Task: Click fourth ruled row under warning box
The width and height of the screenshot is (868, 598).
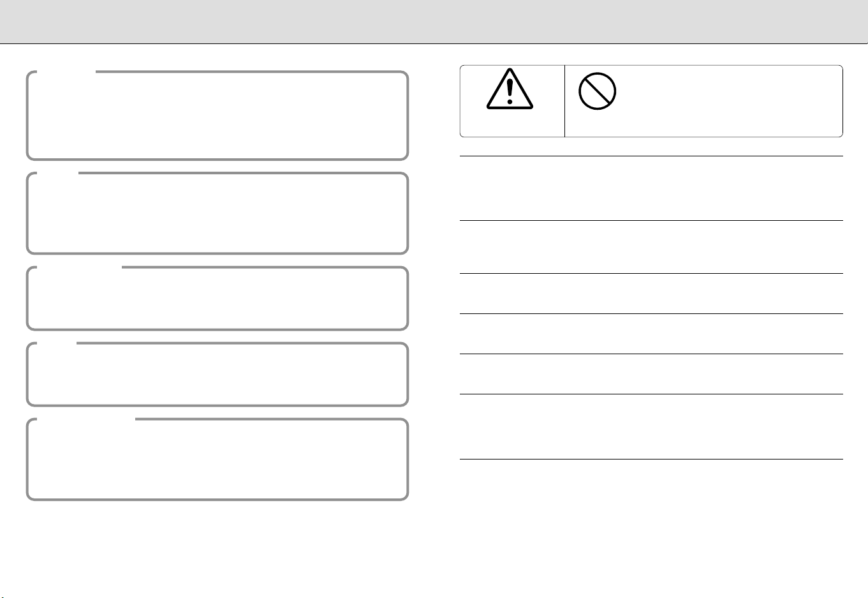Action: (651, 334)
